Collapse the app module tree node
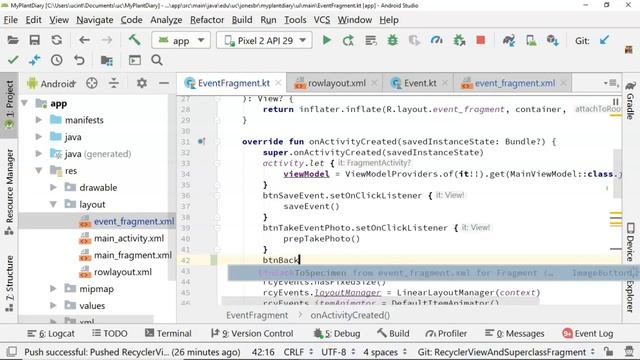The width and height of the screenshot is (640, 360). point(24,103)
